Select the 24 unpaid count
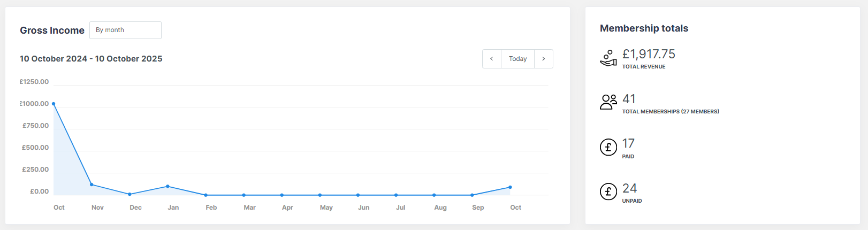This screenshot has height=230, width=868. (629, 188)
